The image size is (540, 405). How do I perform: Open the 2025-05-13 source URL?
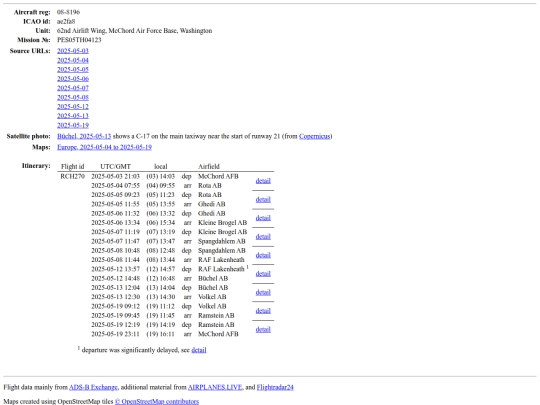pyautogui.click(x=73, y=116)
